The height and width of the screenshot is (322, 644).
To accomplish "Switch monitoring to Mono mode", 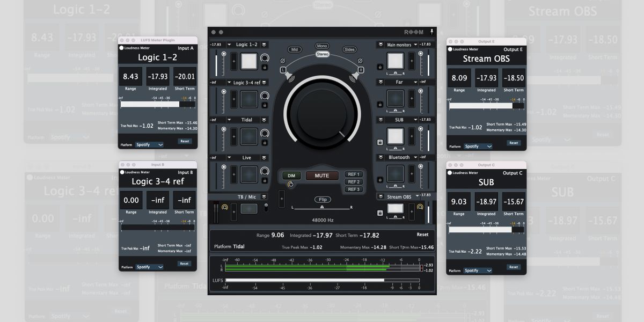I will 322,46.
